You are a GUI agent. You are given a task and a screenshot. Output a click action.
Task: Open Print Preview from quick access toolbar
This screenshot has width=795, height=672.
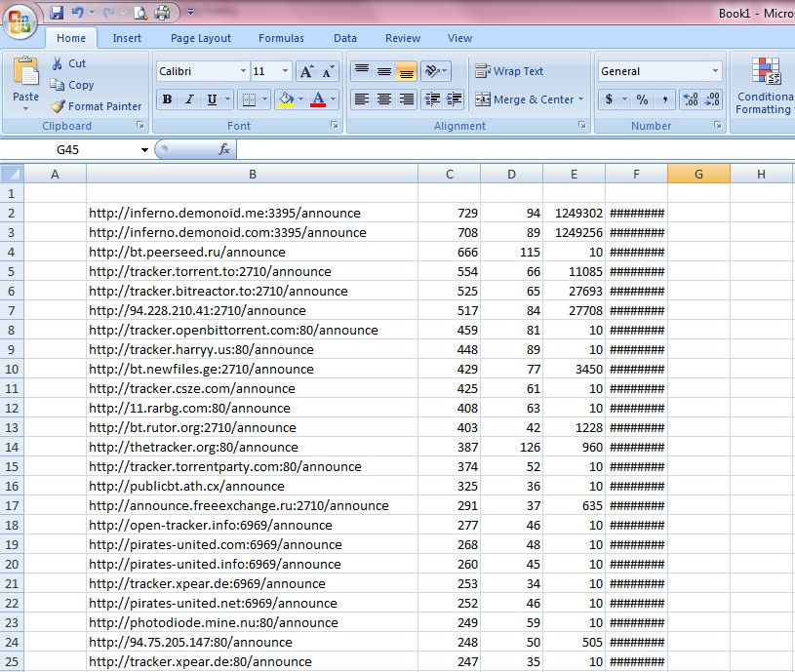[140, 12]
